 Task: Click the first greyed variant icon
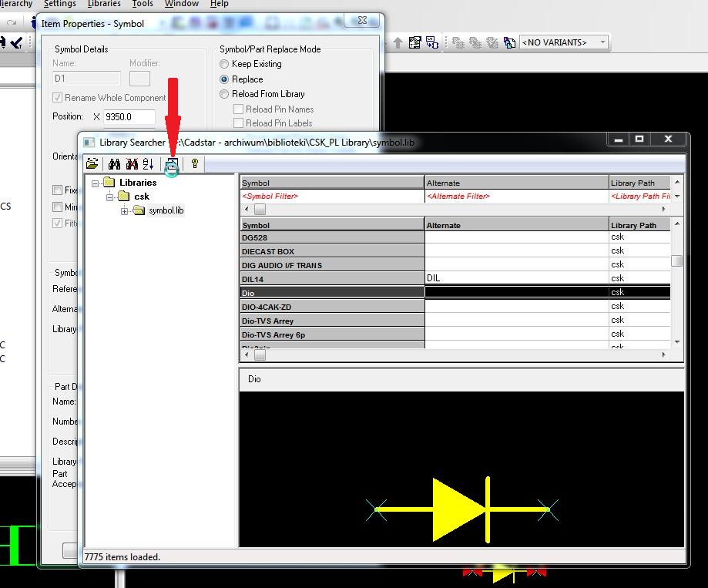click(x=458, y=42)
